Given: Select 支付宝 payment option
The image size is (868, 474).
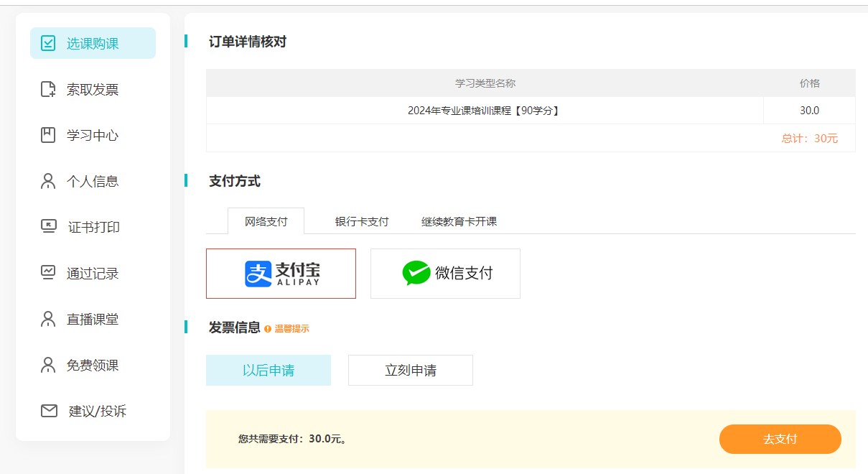Looking at the screenshot, I should (x=281, y=274).
